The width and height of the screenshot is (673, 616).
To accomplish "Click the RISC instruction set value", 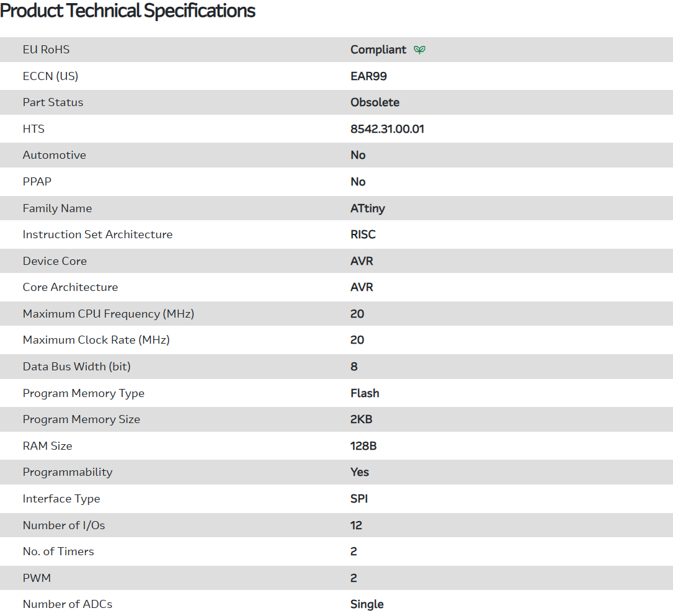I will click(x=363, y=234).
